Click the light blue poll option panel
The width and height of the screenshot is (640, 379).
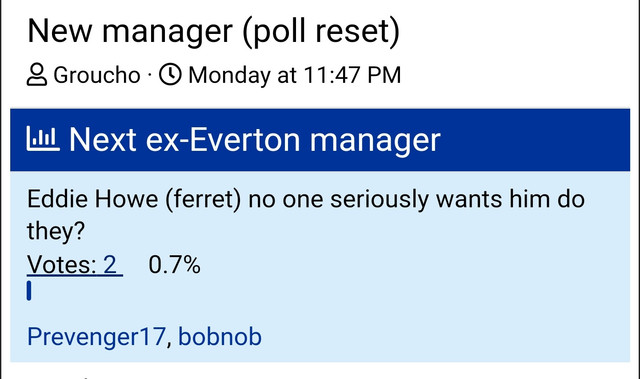(x=320, y=266)
